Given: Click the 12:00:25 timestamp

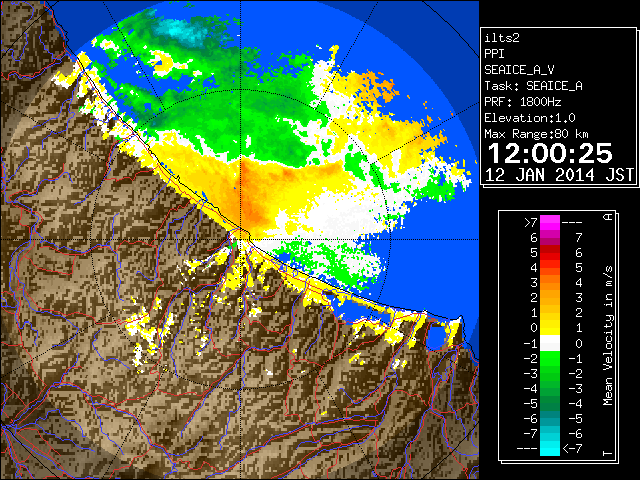Looking at the screenshot, I should pyautogui.click(x=550, y=153).
